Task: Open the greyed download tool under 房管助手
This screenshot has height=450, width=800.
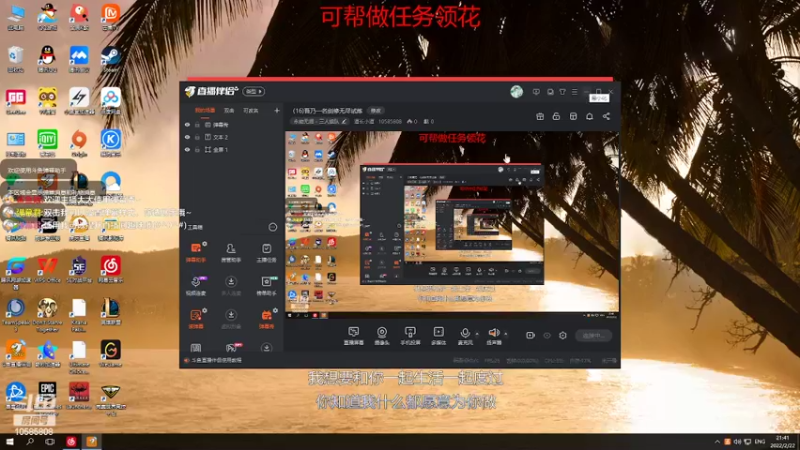Action: click(x=231, y=285)
